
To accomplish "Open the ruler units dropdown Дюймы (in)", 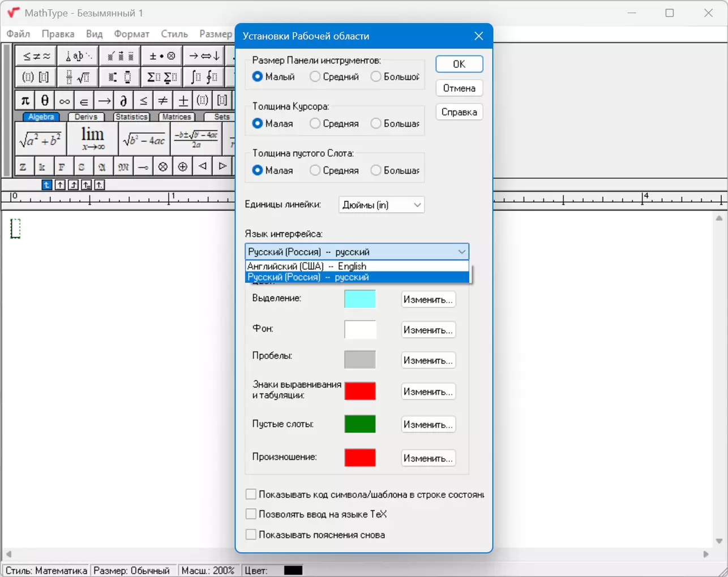I will coord(382,205).
